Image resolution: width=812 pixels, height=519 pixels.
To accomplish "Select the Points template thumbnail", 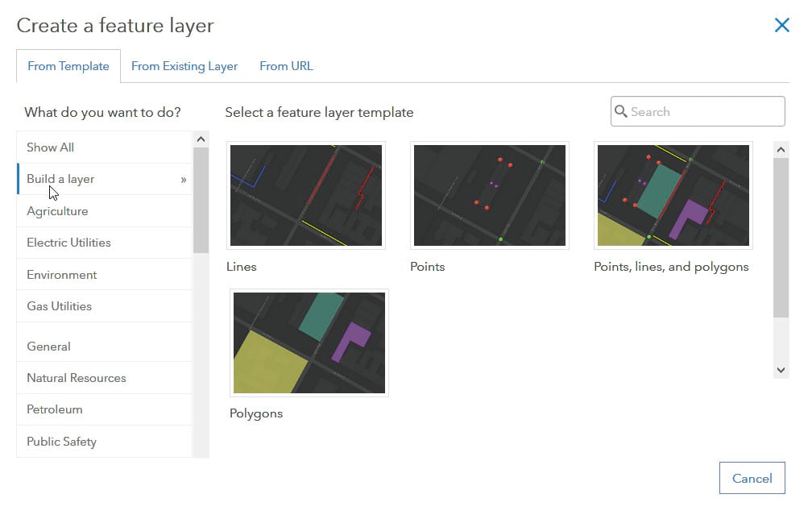I will pos(490,195).
